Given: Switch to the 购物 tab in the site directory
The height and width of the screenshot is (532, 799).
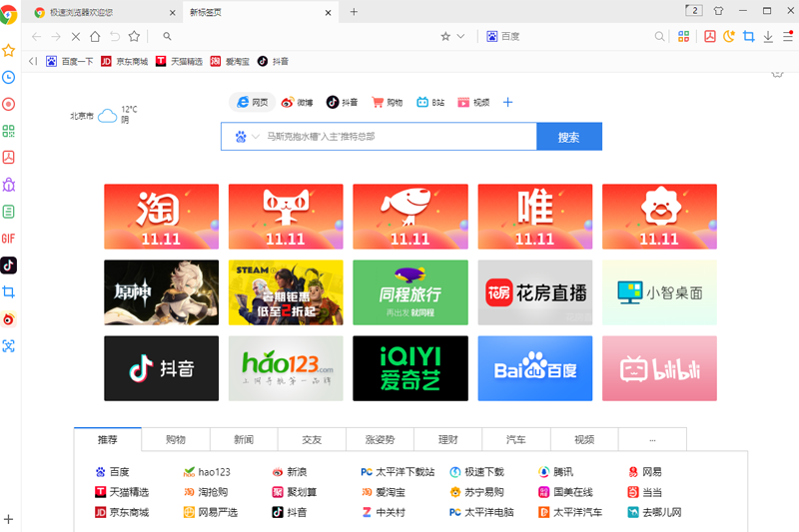Looking at the screenshot, I should pyautogui.click(x=175, y=439).
